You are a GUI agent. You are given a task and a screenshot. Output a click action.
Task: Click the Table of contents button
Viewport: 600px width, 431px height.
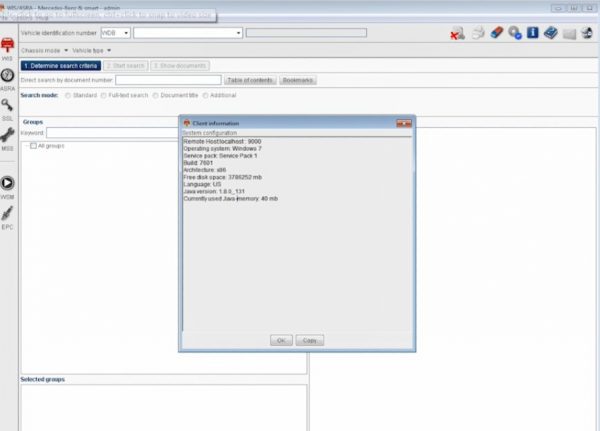pos(250,80)
